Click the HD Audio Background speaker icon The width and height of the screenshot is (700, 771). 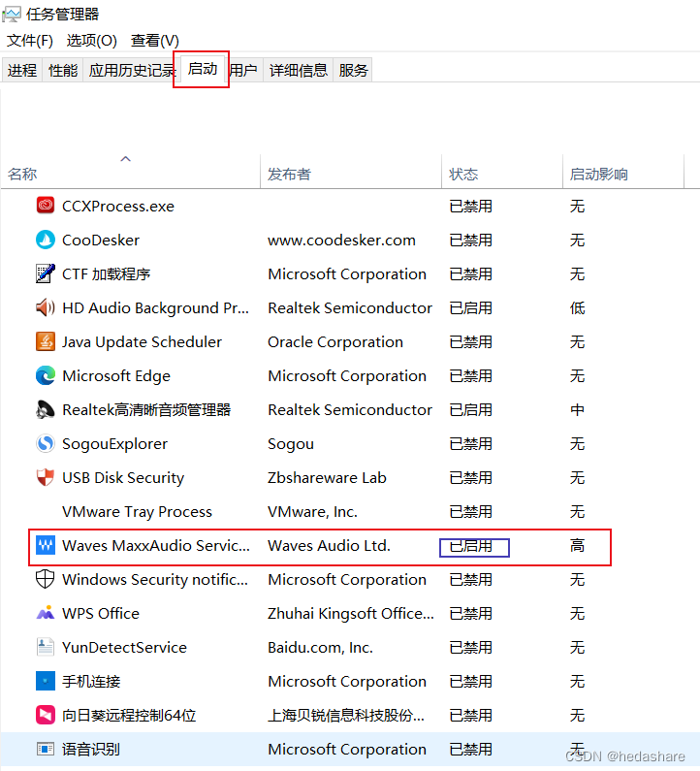pyautogui.click(x=46, y=307)
